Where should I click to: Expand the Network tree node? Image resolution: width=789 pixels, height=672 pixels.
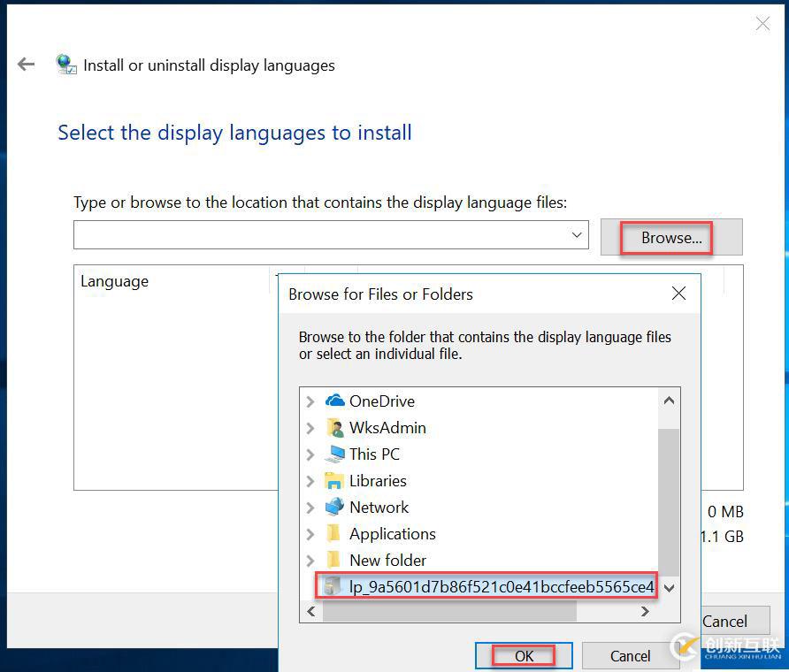[311, 507]
